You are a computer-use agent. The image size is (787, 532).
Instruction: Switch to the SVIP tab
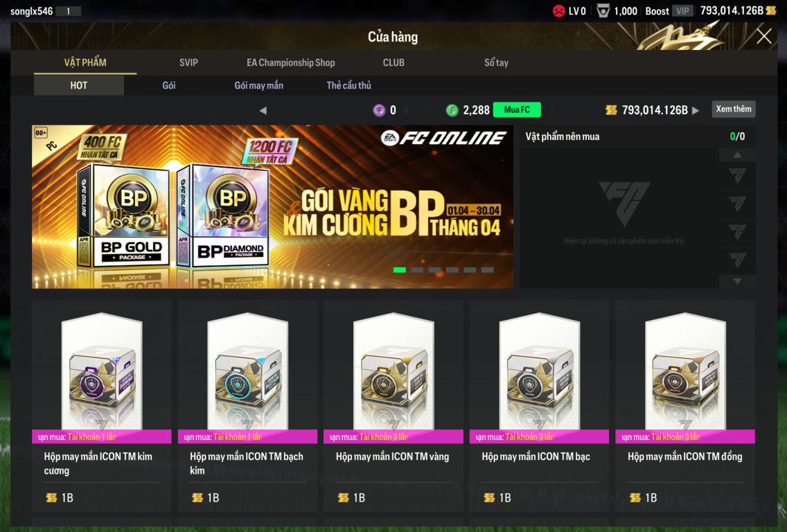coord(188,63)
